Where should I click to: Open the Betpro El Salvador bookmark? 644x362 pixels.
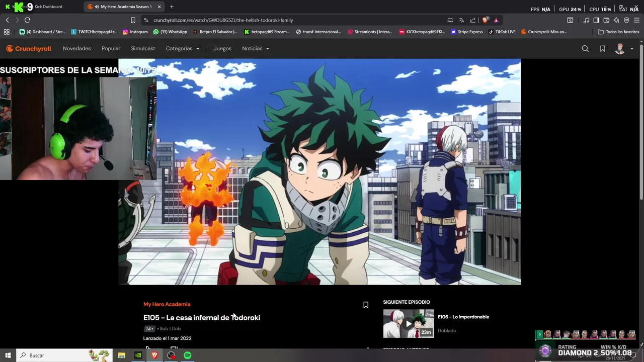[215, 32]
